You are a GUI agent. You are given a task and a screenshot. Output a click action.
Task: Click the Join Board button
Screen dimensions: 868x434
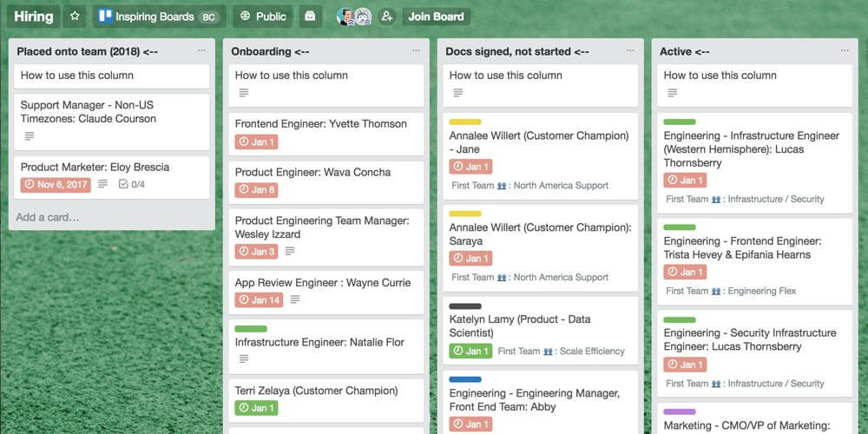pos(437,16)
